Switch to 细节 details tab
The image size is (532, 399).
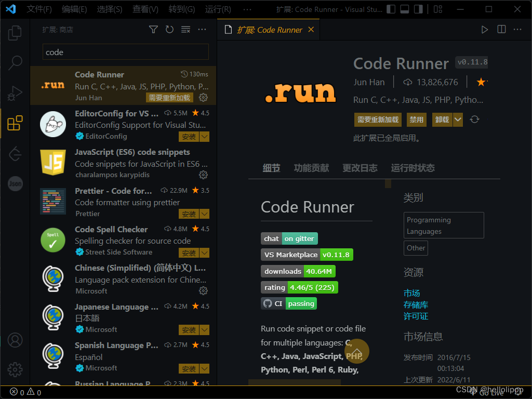tap(271, 168)
